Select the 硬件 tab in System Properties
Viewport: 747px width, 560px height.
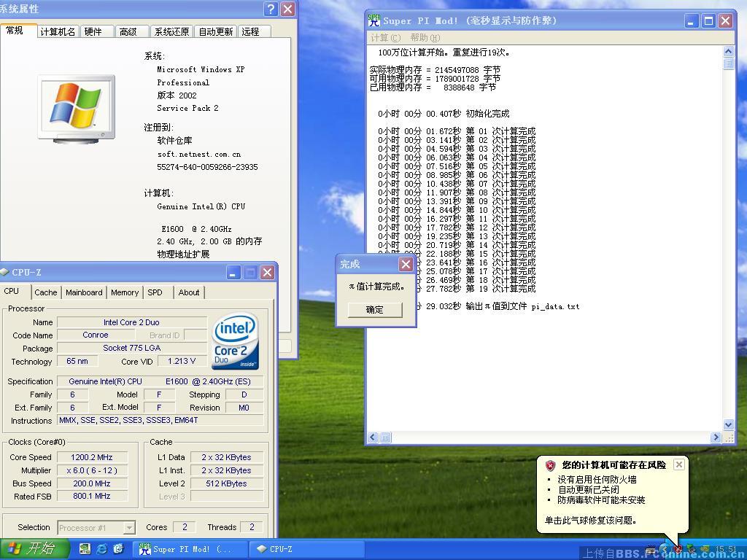(93, 31)
